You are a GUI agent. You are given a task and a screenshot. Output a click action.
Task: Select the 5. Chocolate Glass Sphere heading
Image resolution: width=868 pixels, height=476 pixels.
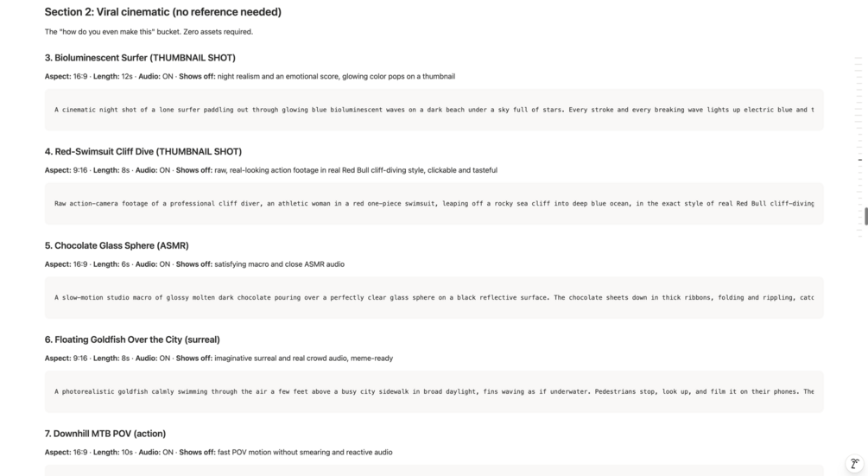(117, 245)
